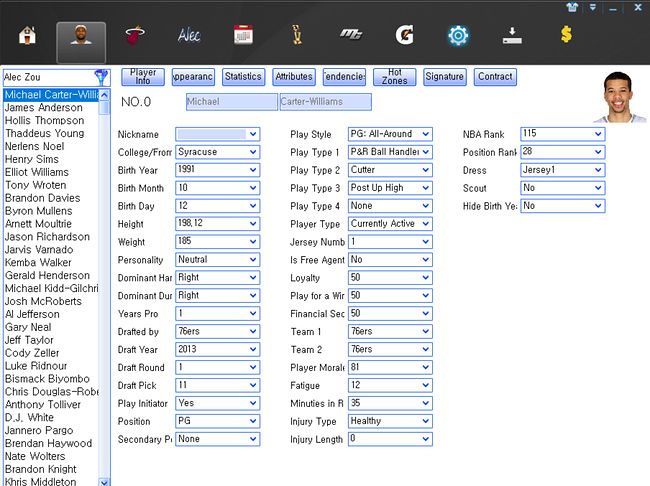Open the Hot Zones tab
This screenshot has width=650, height=486.
coord(394,76)
